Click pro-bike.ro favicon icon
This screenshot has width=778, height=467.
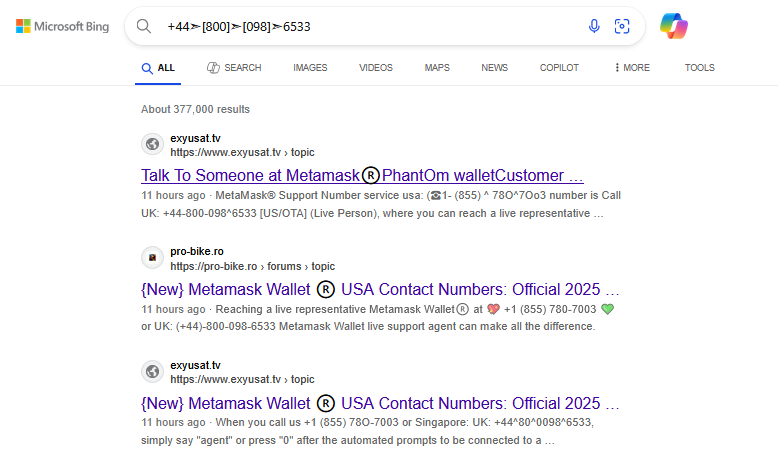tap(152, 258)
